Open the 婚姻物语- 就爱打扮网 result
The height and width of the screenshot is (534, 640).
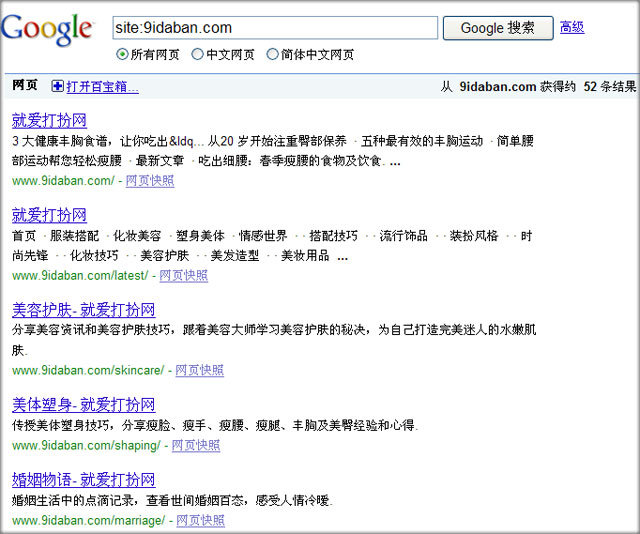pyautogui.click(x=84, y=480)
